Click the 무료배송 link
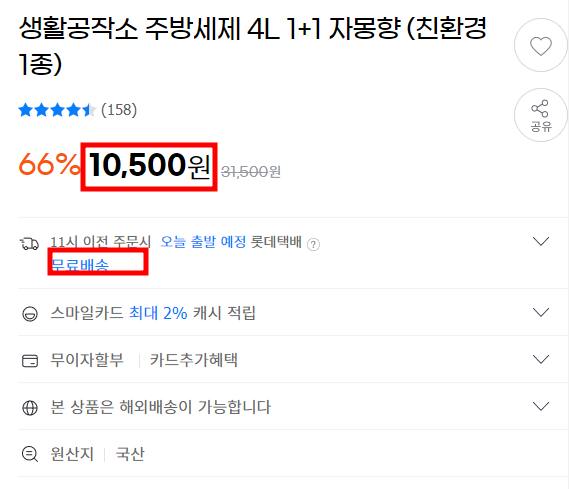Viewport: 569px width, 489px height. coord(80,265)
